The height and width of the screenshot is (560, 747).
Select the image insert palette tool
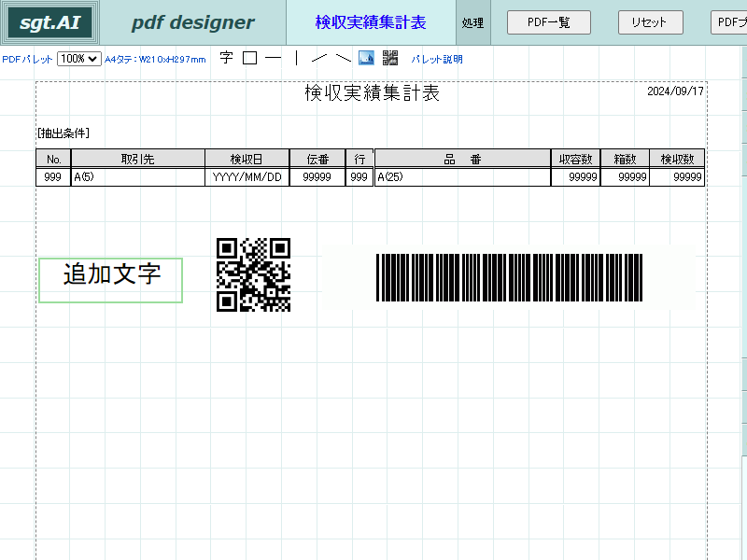click(x=366, y=58)
